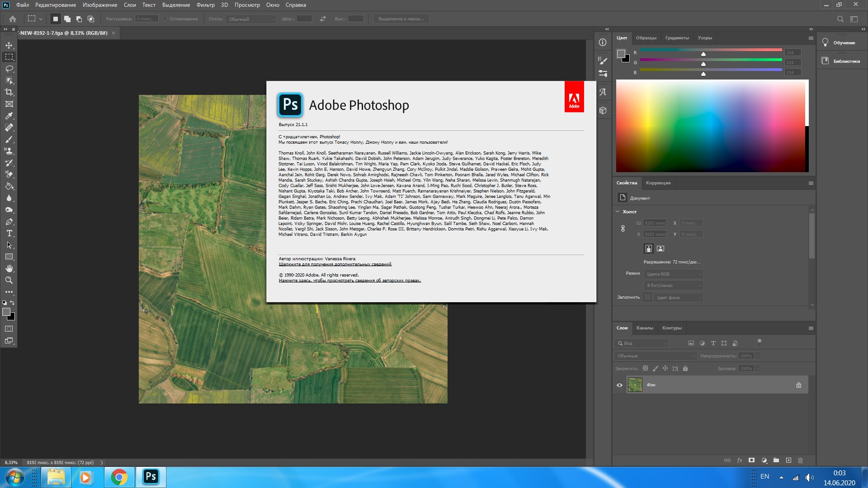Click the copyright information link
This screenshot has height=488, width=868.
pyautogui.click(x=349, y=281)
